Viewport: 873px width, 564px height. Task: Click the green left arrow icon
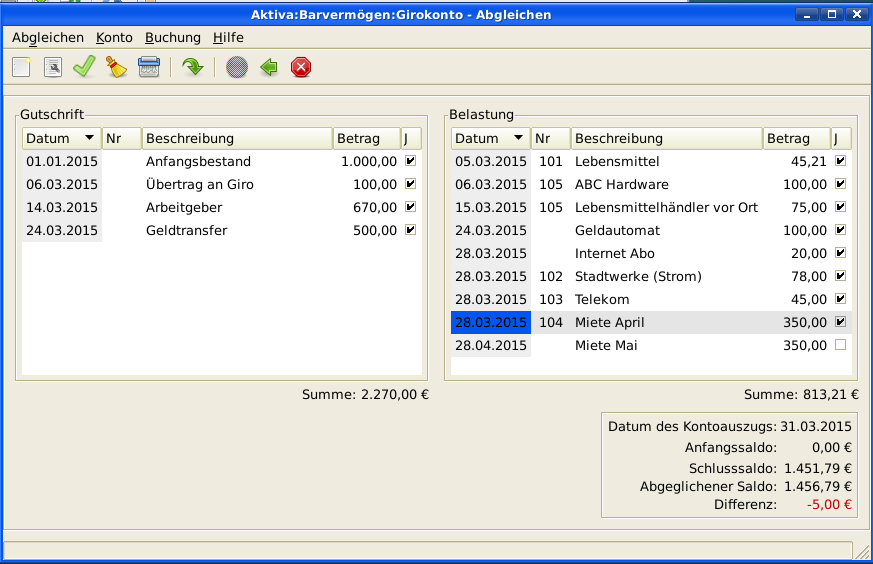tap(268, 67)
